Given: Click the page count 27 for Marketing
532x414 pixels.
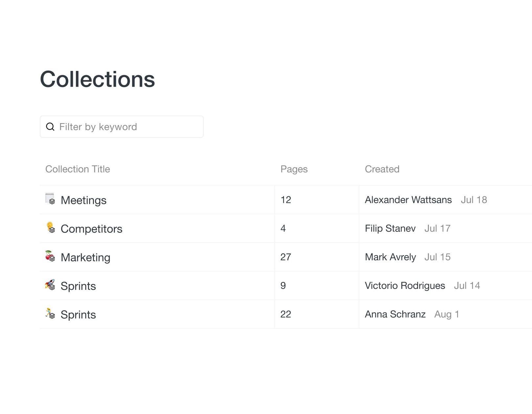Looking at the screenshot, I should click(x=286, y=257).
